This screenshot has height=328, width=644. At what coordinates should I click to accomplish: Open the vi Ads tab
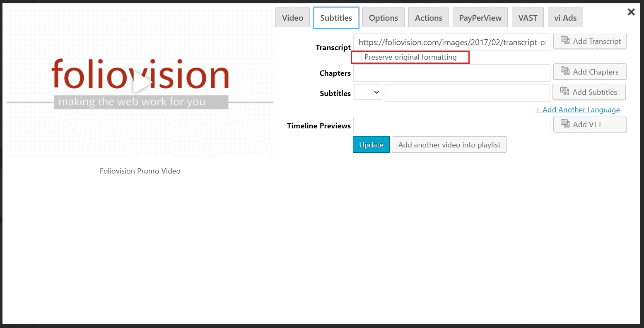coord(565,18)
